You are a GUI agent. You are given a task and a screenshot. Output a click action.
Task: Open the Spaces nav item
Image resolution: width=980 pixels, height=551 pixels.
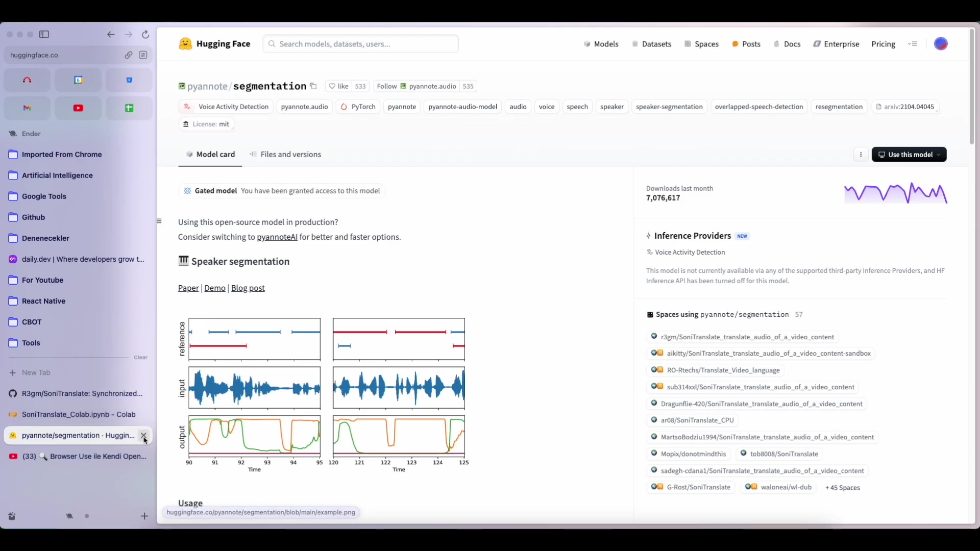[x=702, y=44]
